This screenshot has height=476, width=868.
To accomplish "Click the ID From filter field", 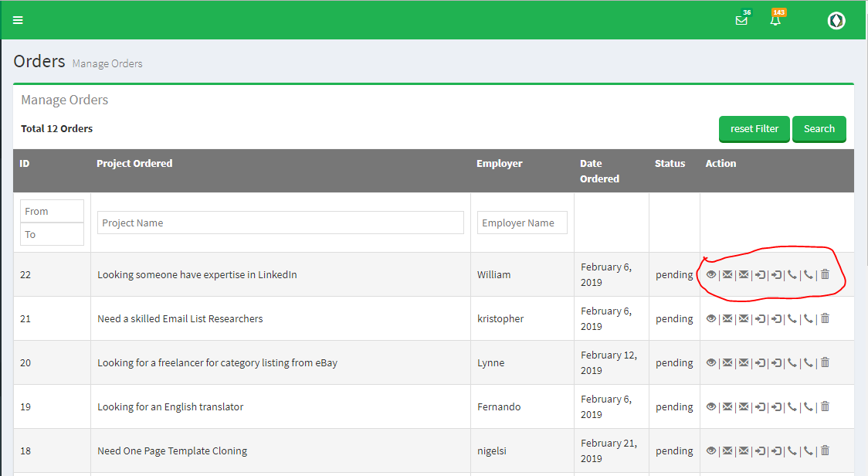I will coord(52,211).
